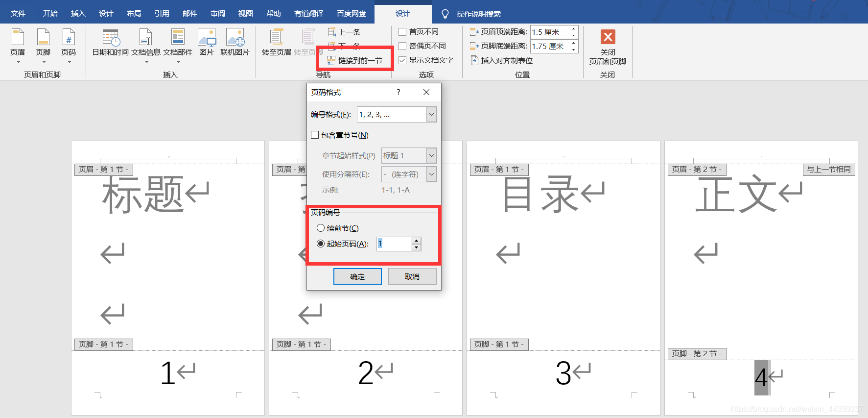
Task: Insert 日期和时间 date and time
Action: pos(111,43)
